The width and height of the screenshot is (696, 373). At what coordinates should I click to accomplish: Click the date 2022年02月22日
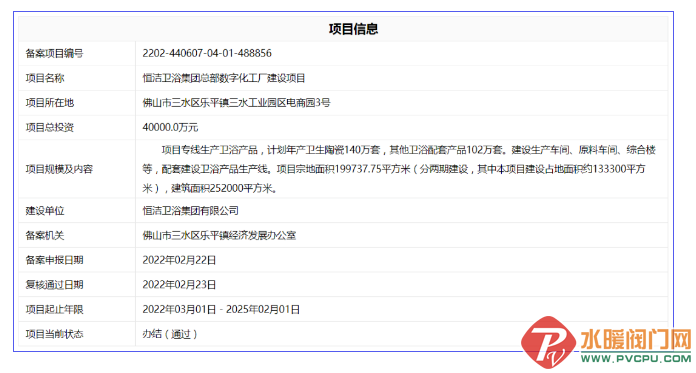[179, 260]
